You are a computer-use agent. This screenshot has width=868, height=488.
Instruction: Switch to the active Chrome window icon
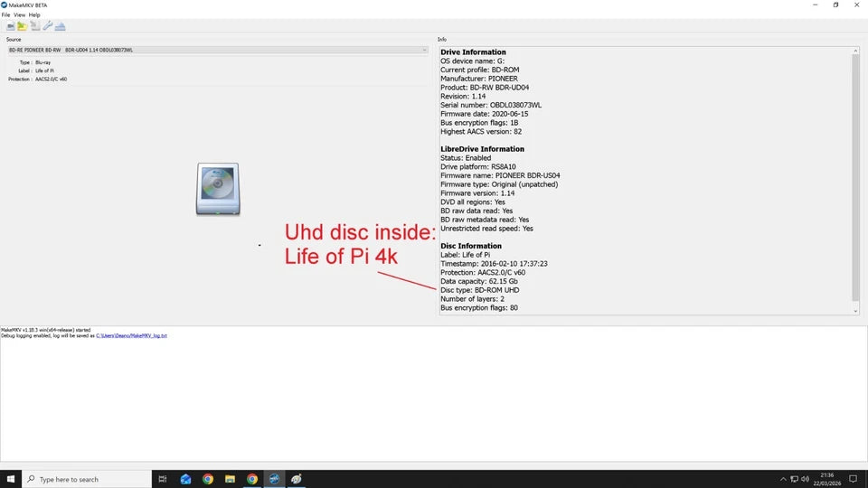252,479
